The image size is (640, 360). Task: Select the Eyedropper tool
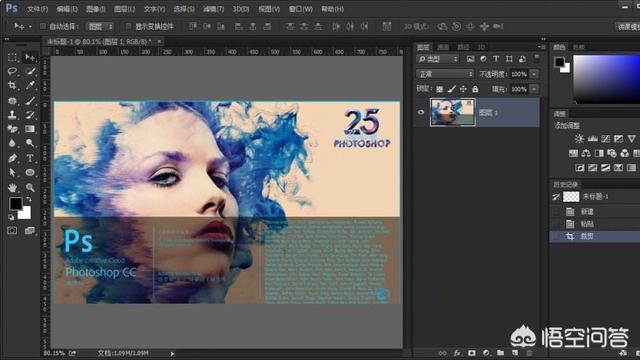(x=30, y=85)
